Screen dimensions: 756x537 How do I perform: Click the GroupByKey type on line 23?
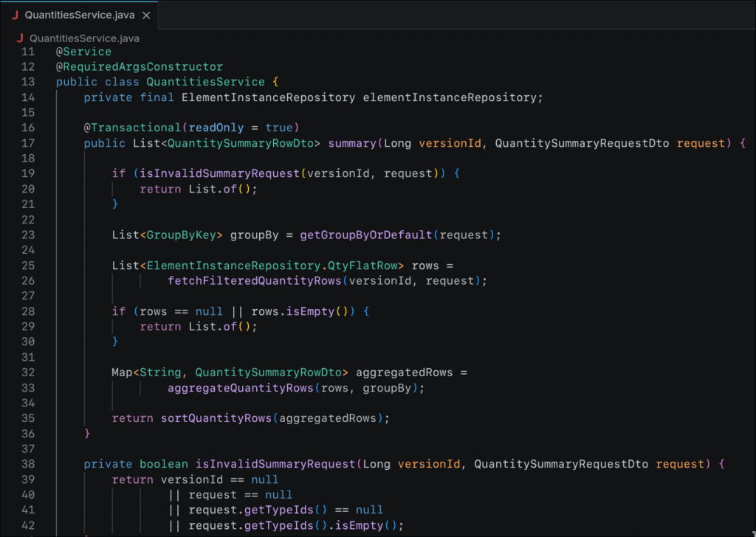[x=181, y=235]
